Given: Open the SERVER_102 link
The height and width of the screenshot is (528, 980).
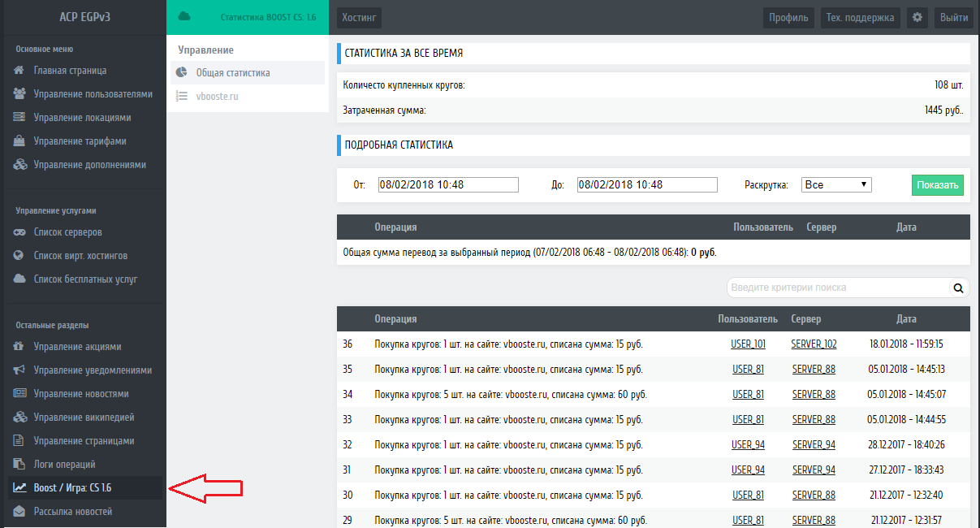Looking at the screenshot, I should click(x=814, y=344).
